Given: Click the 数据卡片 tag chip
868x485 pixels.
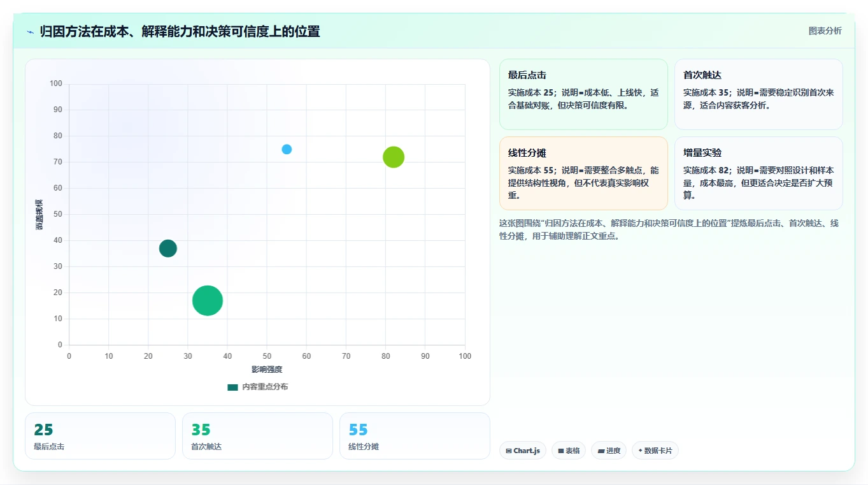Looking at the screenshot, I should click(x=655, y=451).
